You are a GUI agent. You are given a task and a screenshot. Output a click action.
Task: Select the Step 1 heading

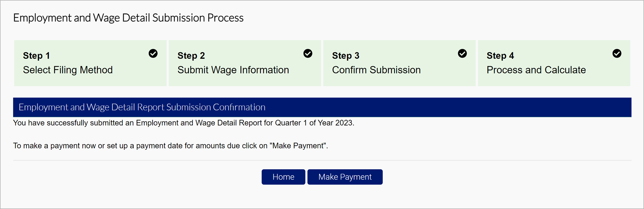pyautogui.click(x=36, y=56)
